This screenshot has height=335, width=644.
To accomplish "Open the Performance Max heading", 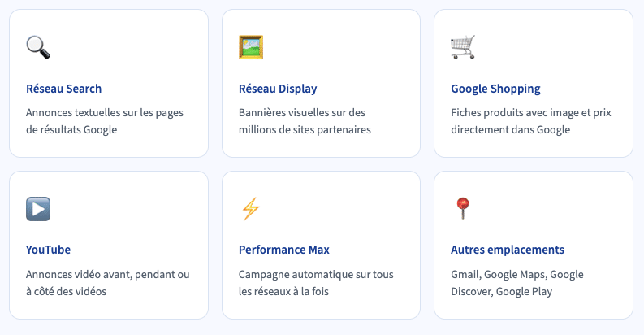I will coord(284,250).
